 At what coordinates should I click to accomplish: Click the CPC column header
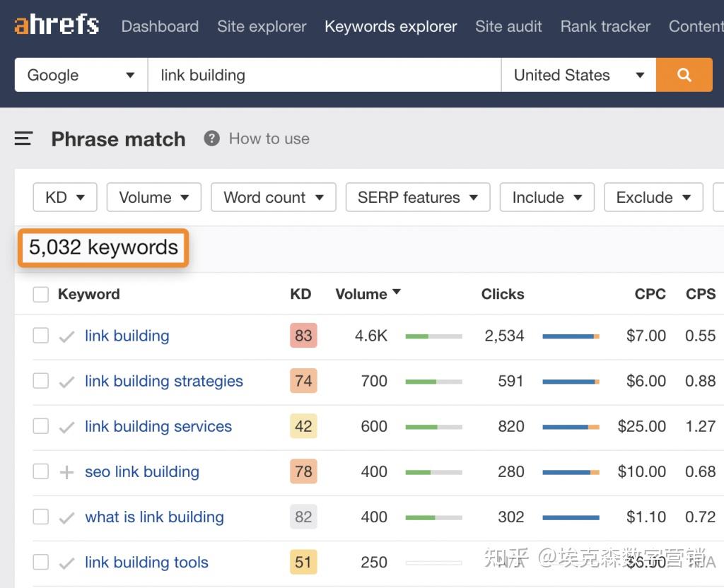tap(650, 294)
